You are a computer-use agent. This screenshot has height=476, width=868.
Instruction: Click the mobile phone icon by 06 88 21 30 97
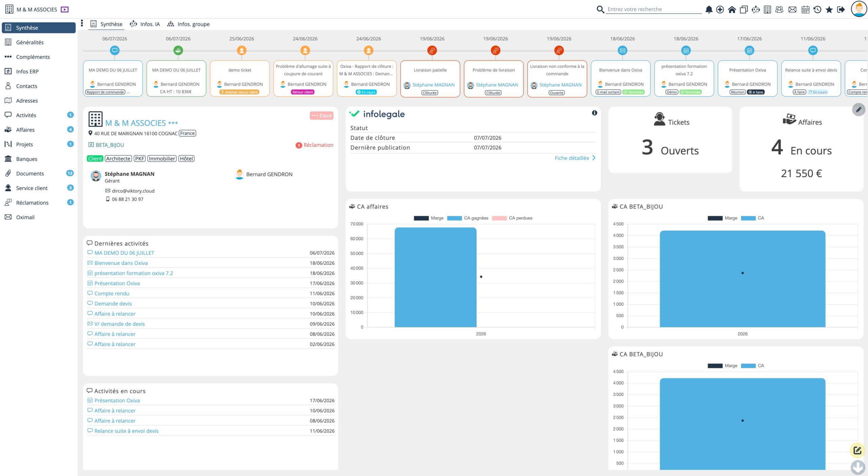pyautogui.click(x=108, y=199)
